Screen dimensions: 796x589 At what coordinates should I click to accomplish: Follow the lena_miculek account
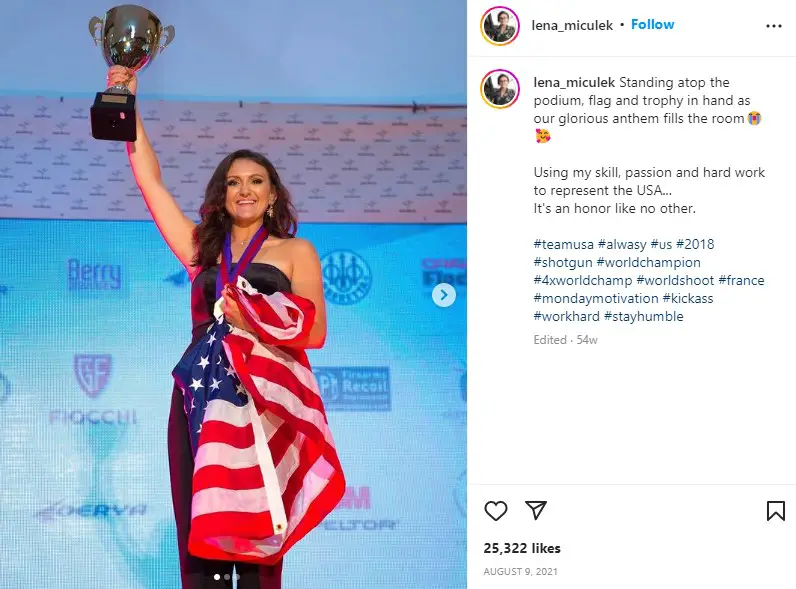652,24
